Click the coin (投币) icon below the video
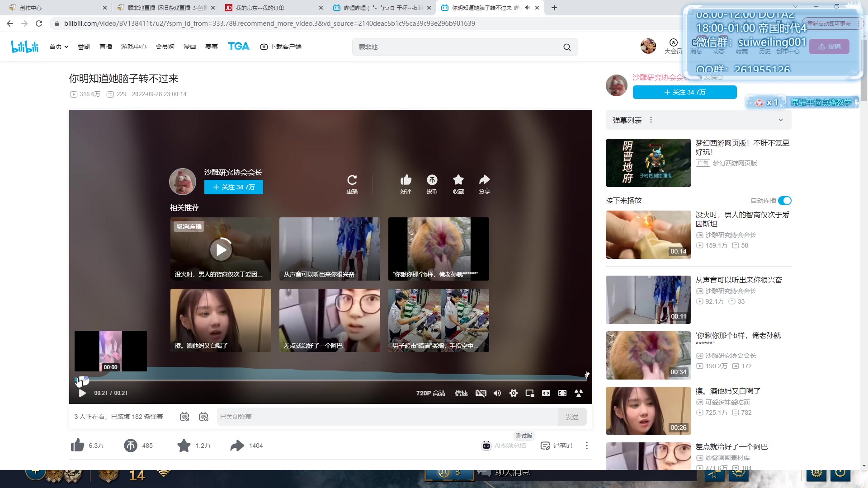The width and height of the screenshot is (868, 488). click(131, 446)
